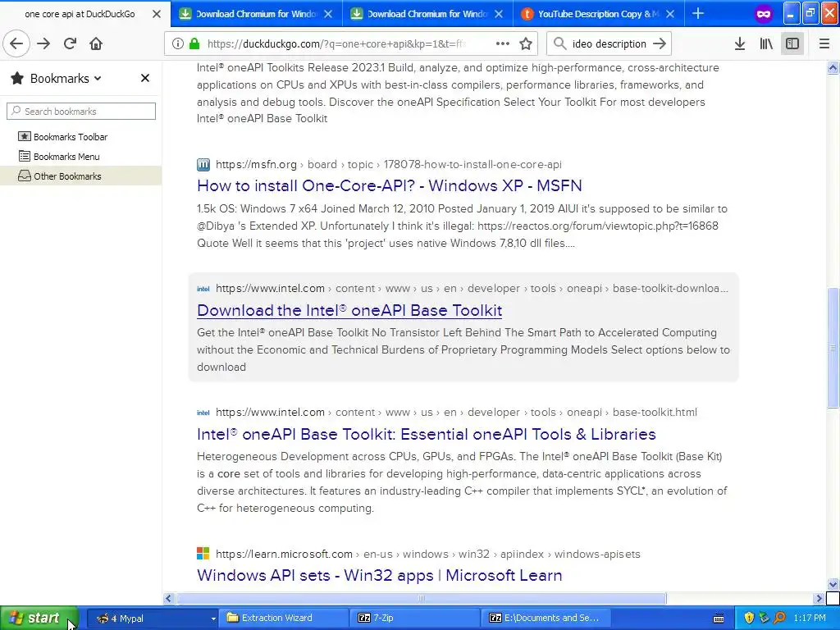The height and width of the screenshot is (630, 840).
Task: Go forward one page
Action: [43, 43]
